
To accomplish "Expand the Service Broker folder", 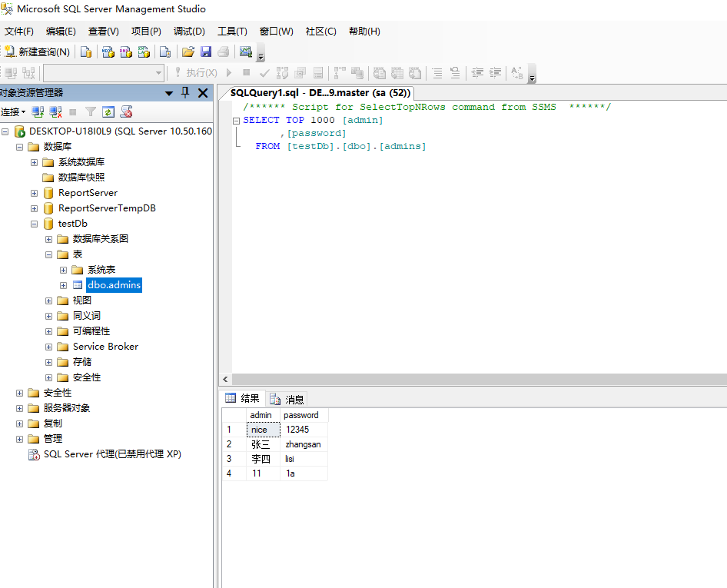I will pyautogui.click(x=48, y=347).
